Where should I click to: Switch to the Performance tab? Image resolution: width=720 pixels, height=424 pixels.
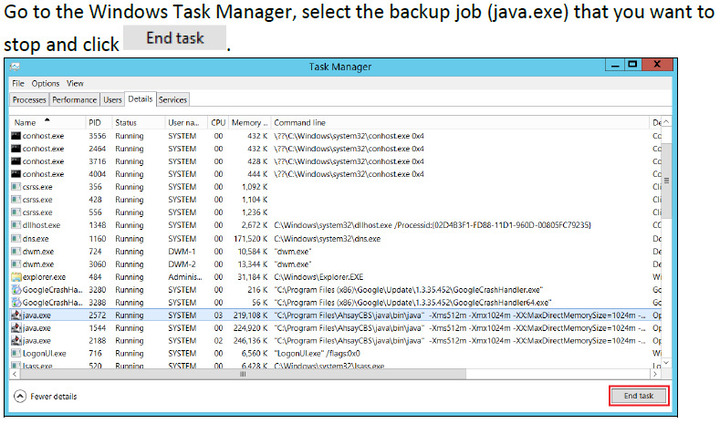74,100
